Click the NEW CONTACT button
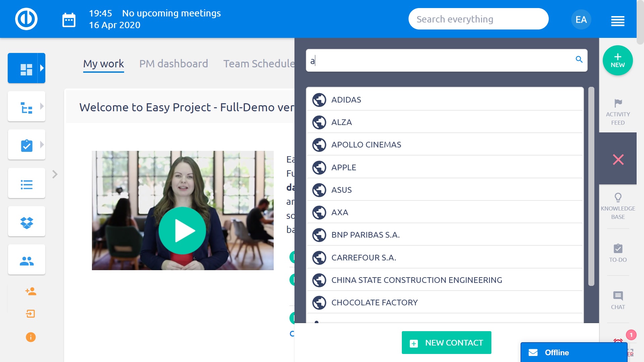This screenshot has height=362, width=644. tap(446, 343)
